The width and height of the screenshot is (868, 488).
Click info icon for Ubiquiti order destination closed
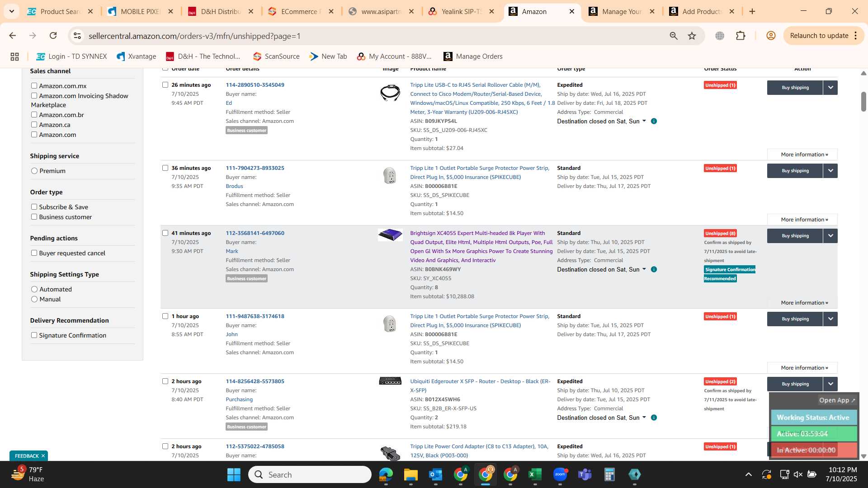coord(654,418)
